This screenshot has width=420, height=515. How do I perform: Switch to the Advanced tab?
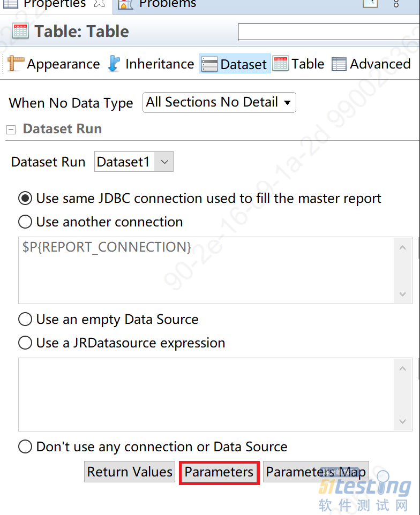click(371, 64)
